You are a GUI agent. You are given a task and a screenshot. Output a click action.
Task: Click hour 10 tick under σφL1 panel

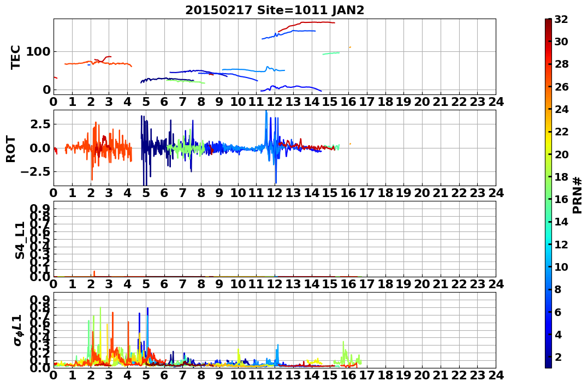click(238, 375)
